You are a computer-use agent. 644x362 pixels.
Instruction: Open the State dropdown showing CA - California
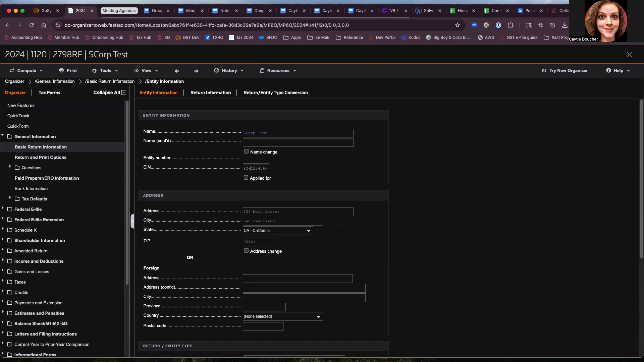point(278,231)
